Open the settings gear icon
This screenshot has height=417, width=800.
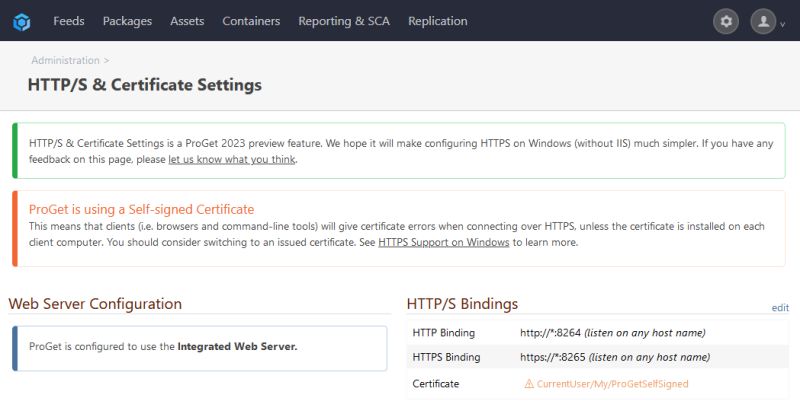(726, 21)
